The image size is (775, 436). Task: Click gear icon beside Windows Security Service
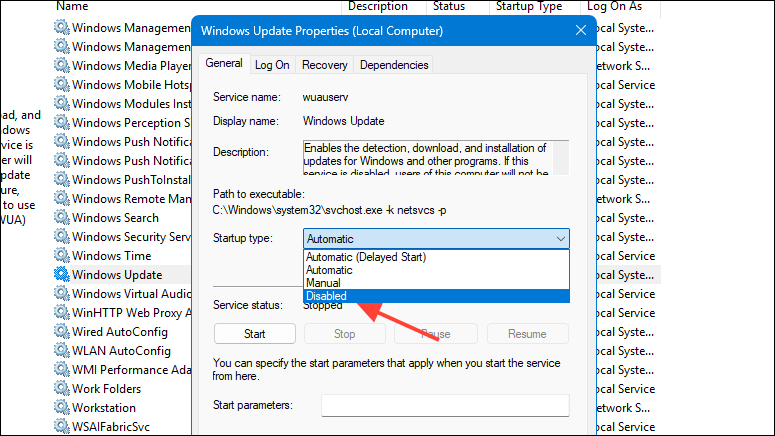click(x=62, y=236)
